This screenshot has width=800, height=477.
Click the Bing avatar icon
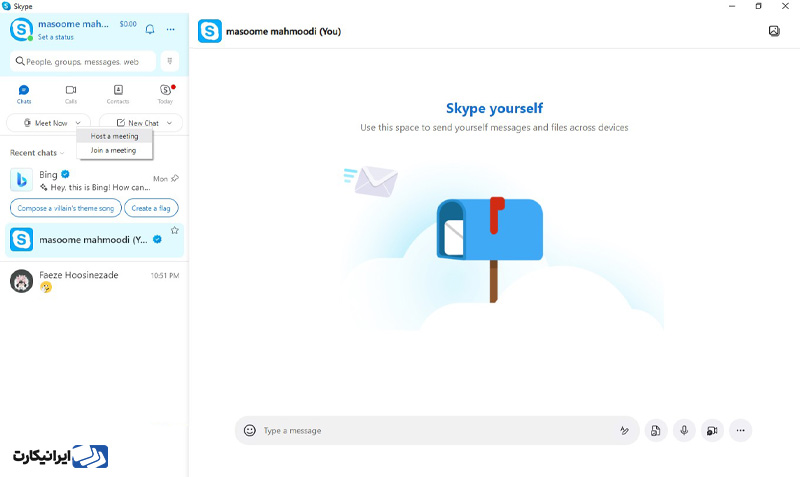coord(21,180)
